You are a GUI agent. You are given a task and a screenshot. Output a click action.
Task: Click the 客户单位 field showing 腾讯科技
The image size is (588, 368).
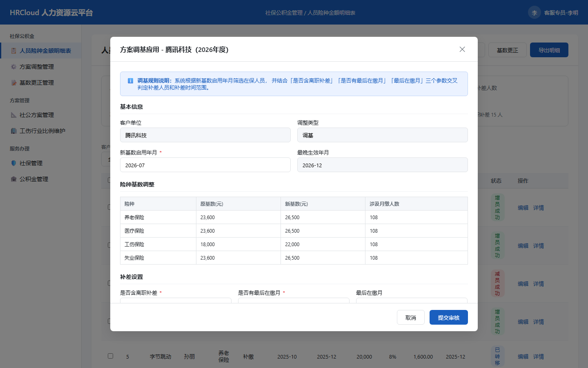205,135
